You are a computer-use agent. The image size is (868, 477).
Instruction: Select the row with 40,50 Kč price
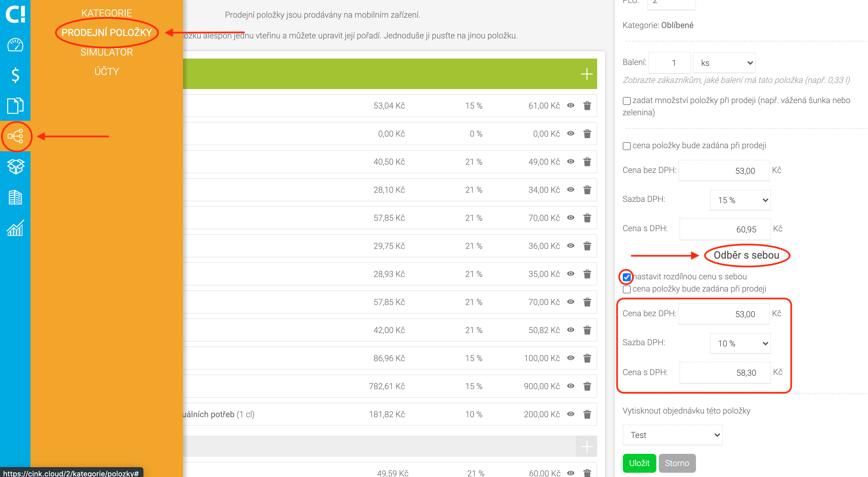click(389, 162)
